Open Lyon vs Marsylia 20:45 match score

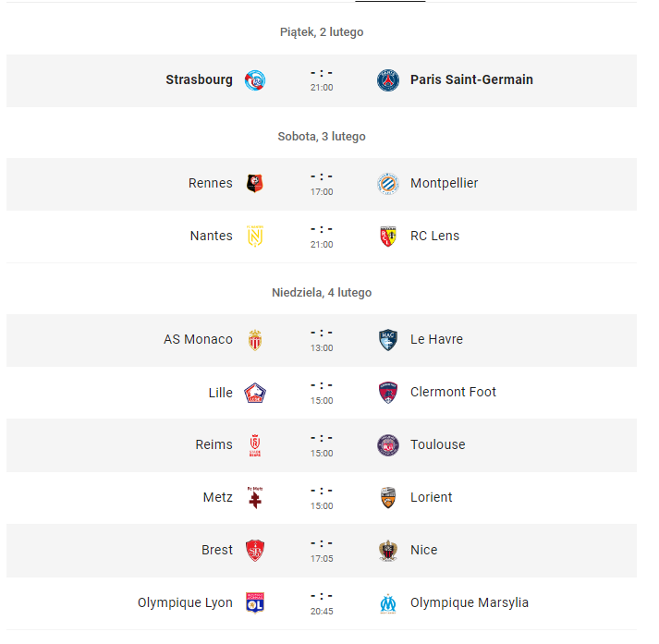tap(322, 603)
